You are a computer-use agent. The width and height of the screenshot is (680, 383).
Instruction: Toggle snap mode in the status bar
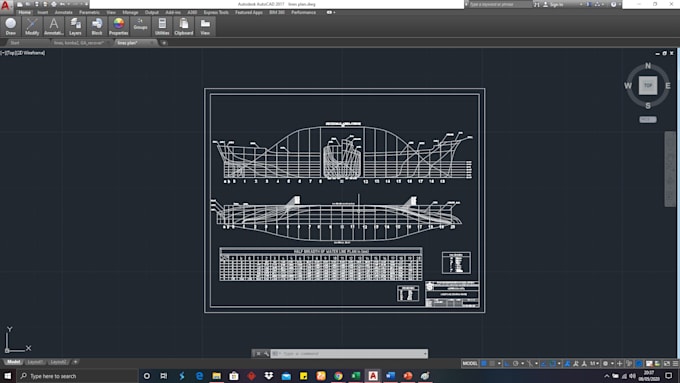[492, 363]
